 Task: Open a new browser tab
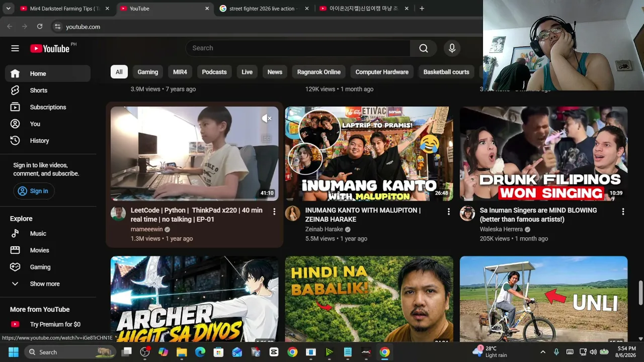coord(422,9)
